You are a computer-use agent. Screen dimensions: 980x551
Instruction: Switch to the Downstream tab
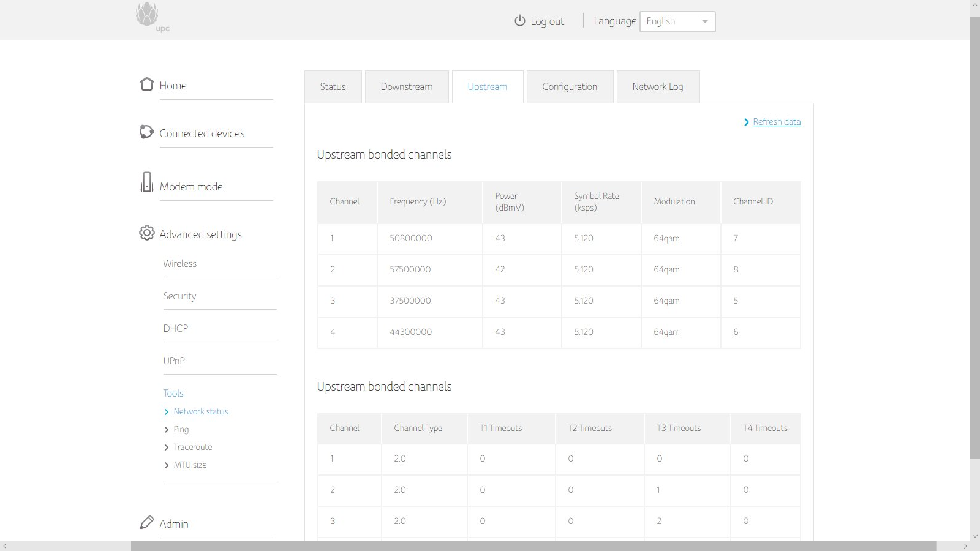407,87
